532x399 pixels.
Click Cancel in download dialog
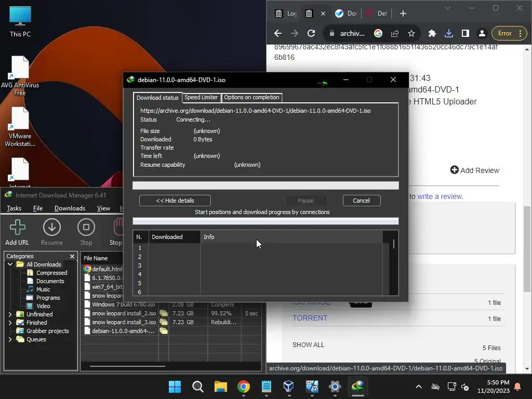coord(362,201)
